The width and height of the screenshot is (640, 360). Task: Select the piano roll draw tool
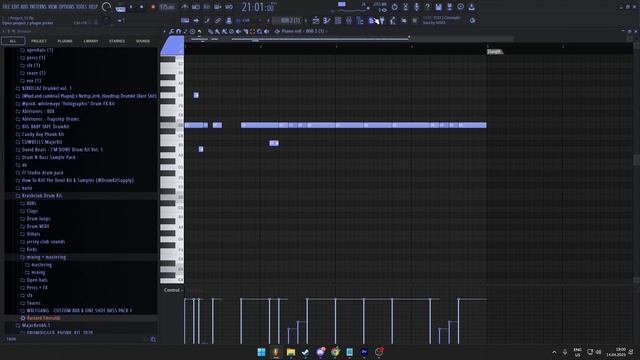click(x=210, y=31)
